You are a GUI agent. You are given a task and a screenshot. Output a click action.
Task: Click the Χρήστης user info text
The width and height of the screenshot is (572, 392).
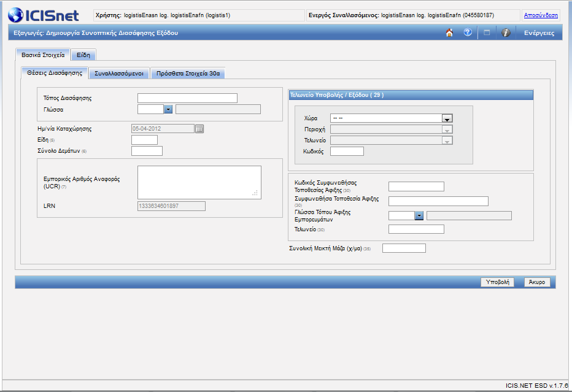pos(163,15)
